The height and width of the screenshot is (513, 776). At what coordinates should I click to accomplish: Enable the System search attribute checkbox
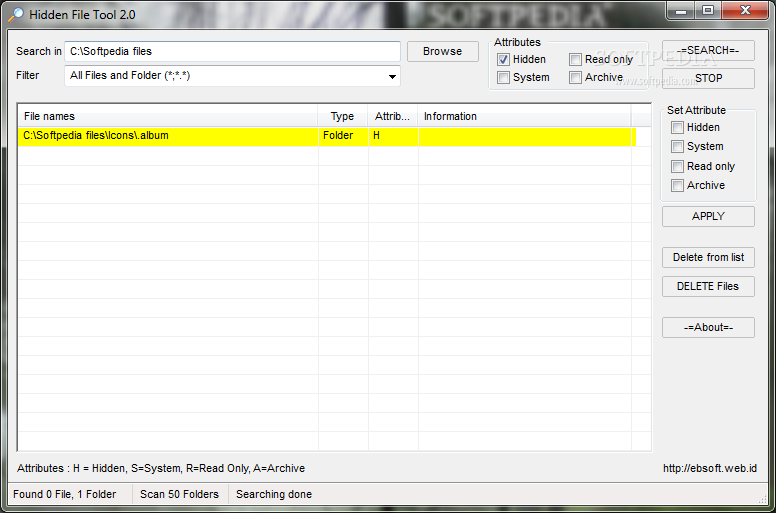click(x=503, y=78)
